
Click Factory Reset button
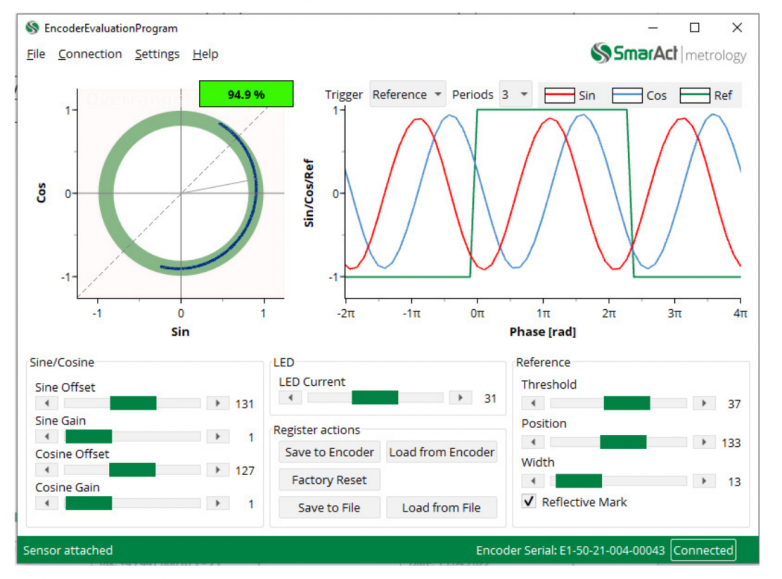pos(329,480)
